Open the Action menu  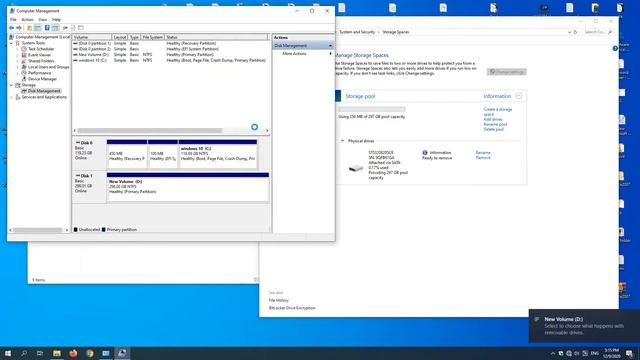pos(27,19)
